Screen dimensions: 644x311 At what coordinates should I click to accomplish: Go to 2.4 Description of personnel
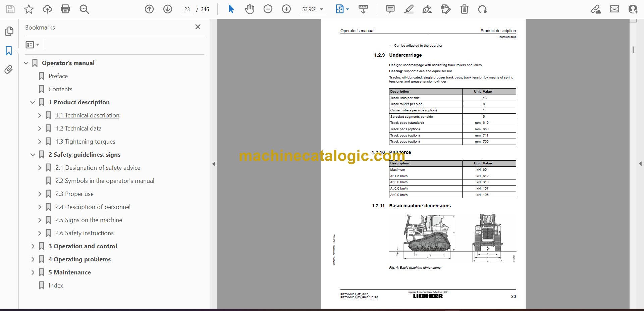point(93,207)
